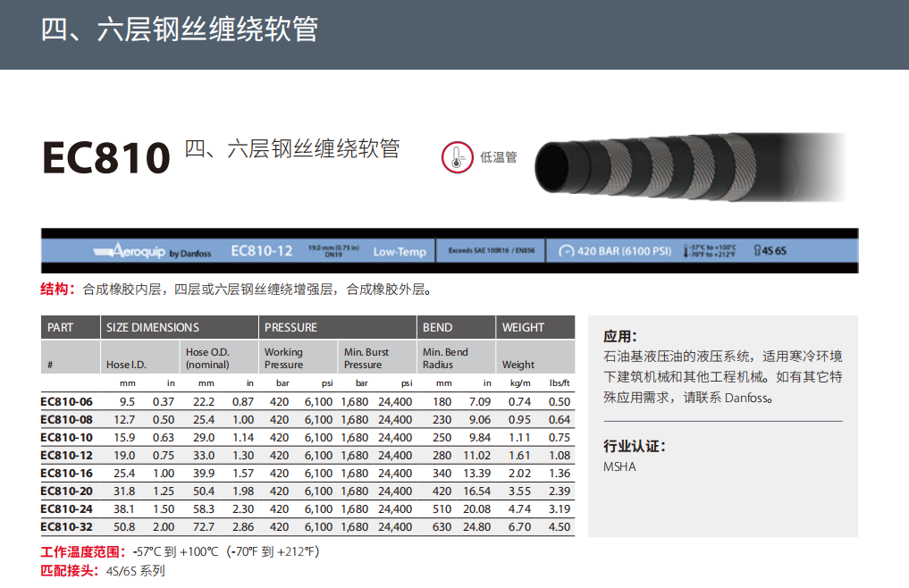This screenshot has width=909, height=588.
Task: Click the pressure gauge icon beside 420 BAR
Action: 567,251
